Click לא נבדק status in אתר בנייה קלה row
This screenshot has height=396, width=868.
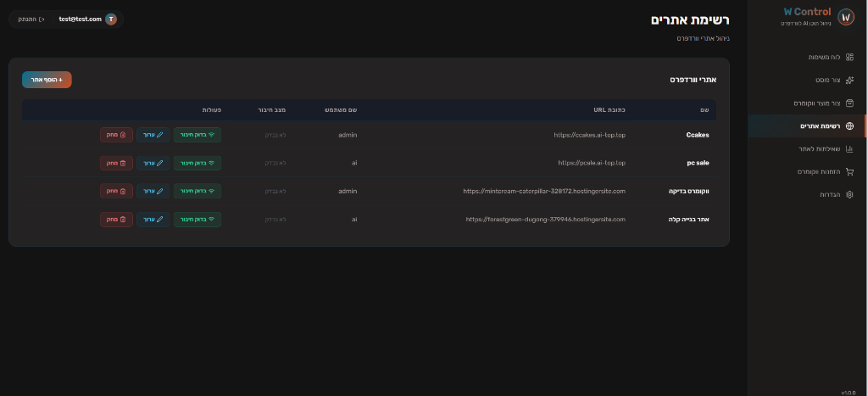[x=275, y=220]
